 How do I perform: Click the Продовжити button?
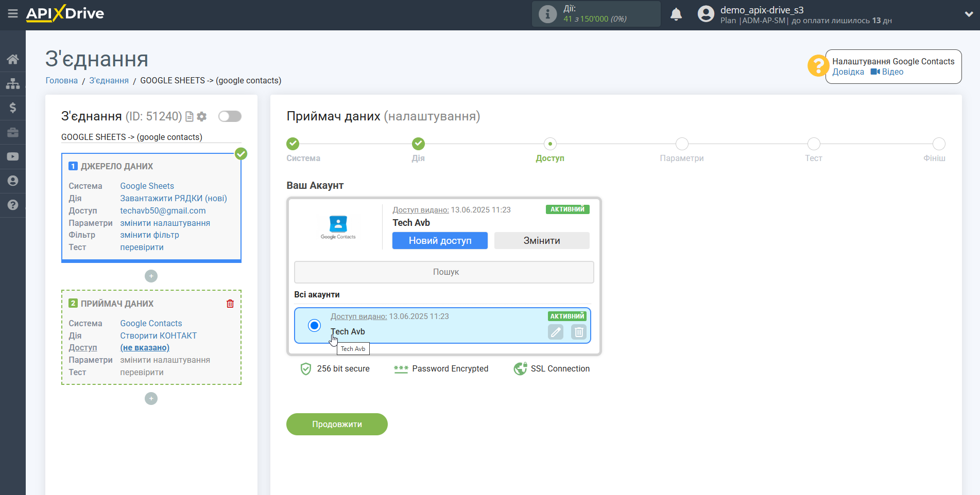pos(337,425)
